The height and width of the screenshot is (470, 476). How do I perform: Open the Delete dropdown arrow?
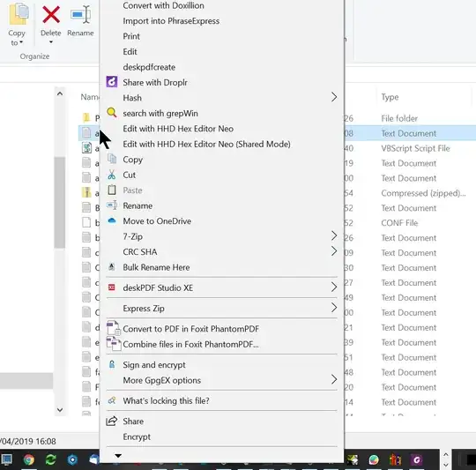(x=51, y=42)
